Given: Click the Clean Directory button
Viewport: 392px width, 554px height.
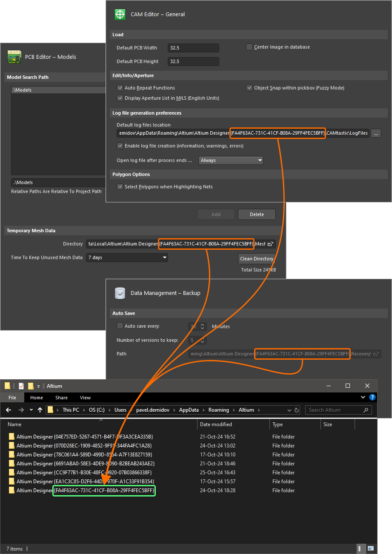Looking at the screenshot, I should (257, 259).
